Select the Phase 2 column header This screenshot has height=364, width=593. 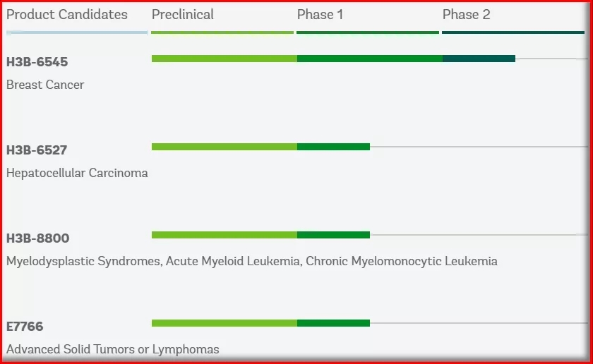(466, 15)
